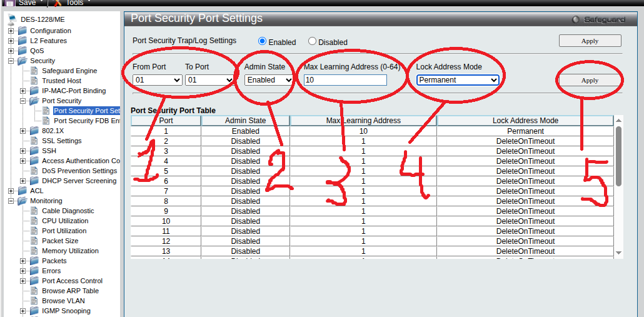Click Apply for Port Security Trap/Log Settings

click(x=590, y=41)
